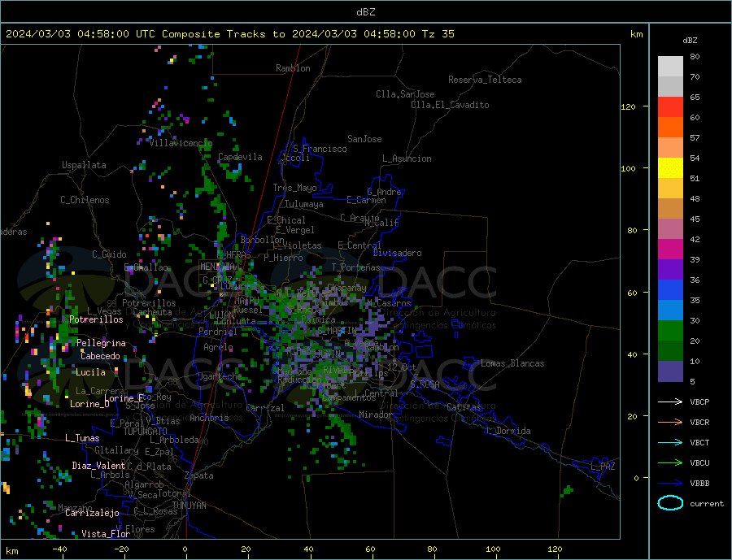Click the cyan VBCT arrow legend icon
The height and width of the screenshot is (560, 732).
(x=670, y=442)
